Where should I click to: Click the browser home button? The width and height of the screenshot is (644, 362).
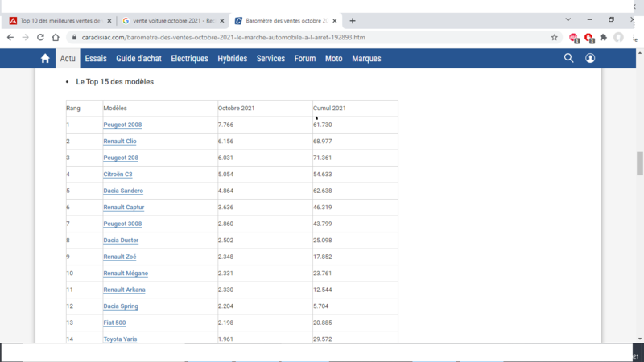(56, 37)
